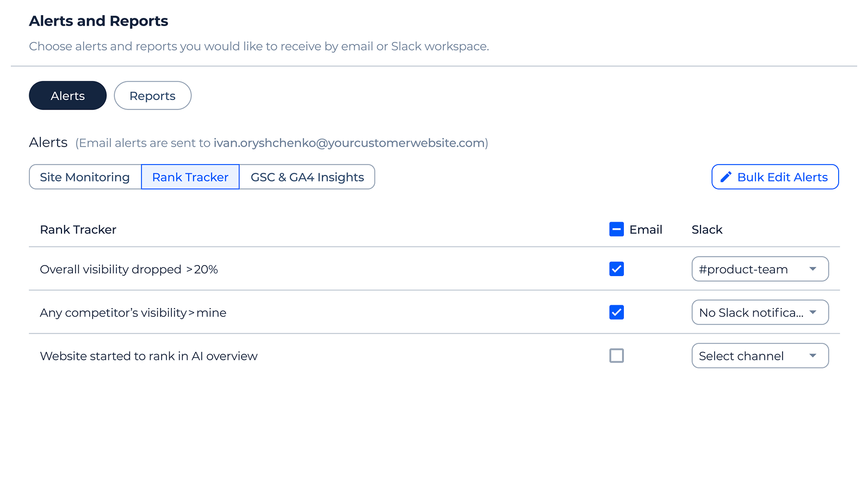Click the Bulk Edit Alerts button label

(782, 177)
